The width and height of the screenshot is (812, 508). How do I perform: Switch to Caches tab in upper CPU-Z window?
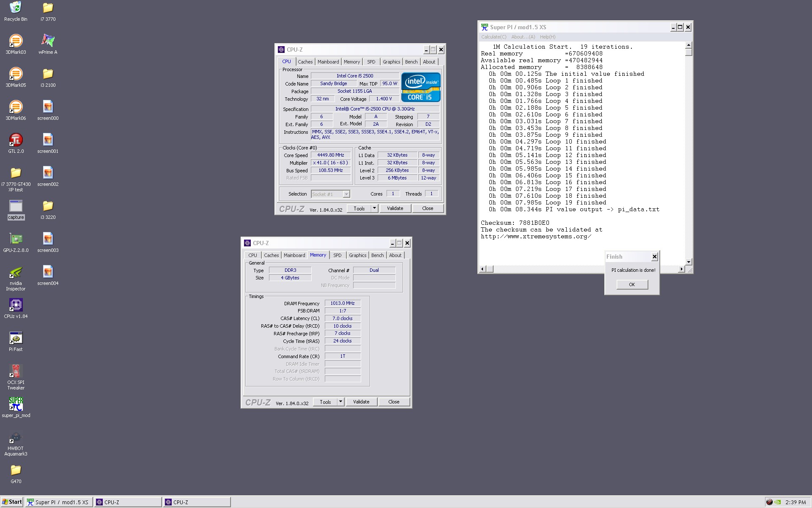click(x=305, y=62)
